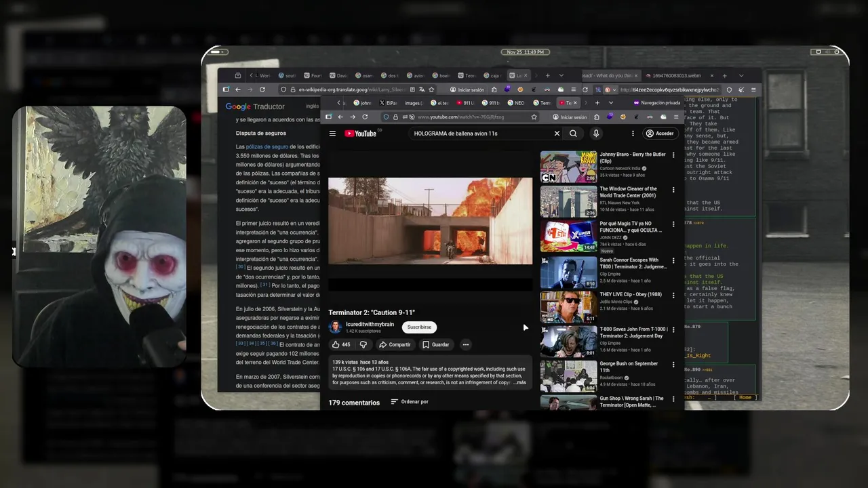Click the 179 comentarios heading
This screenshot has height=488, width=868.
coord(354,403)
